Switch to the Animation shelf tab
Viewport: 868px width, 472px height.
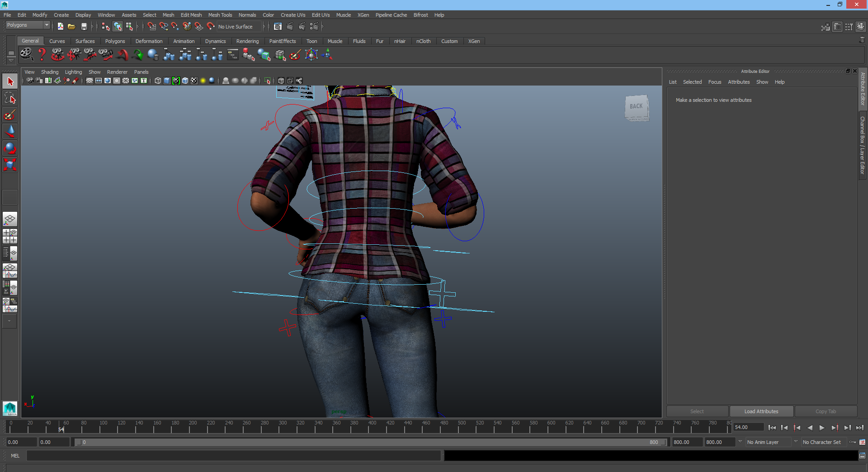click(184, 41)
